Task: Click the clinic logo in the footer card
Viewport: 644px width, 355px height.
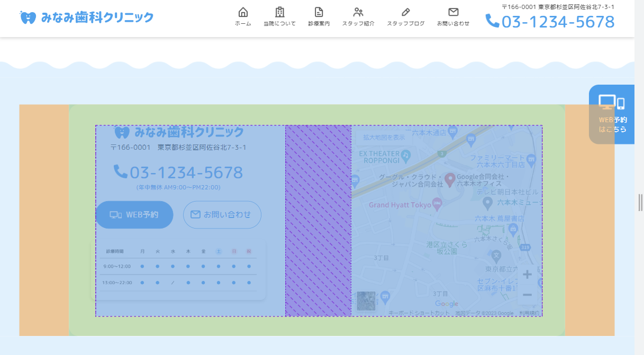Action: pyautogui.click(x=179, y=132)
